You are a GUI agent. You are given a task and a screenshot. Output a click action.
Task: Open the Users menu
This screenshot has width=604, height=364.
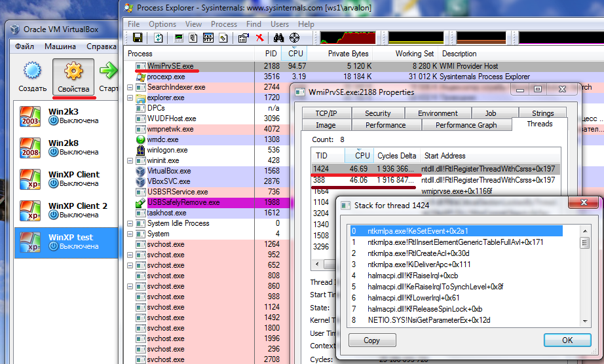279,24
